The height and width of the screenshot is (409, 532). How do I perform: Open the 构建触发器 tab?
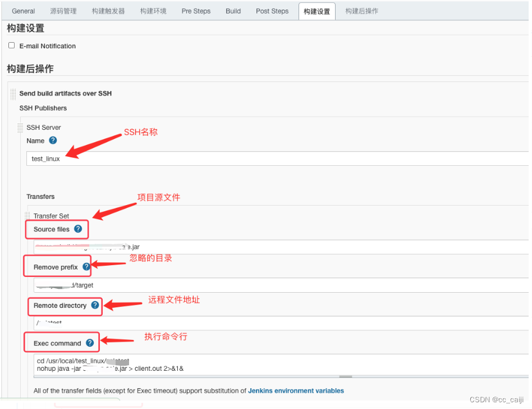click(x=108, y=11)
